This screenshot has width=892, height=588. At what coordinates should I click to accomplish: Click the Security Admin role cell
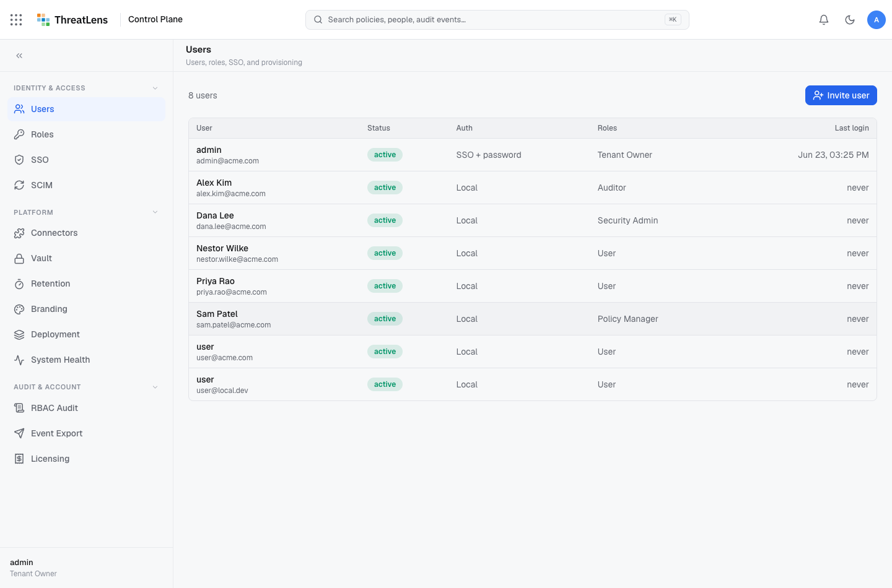point(627,220)
